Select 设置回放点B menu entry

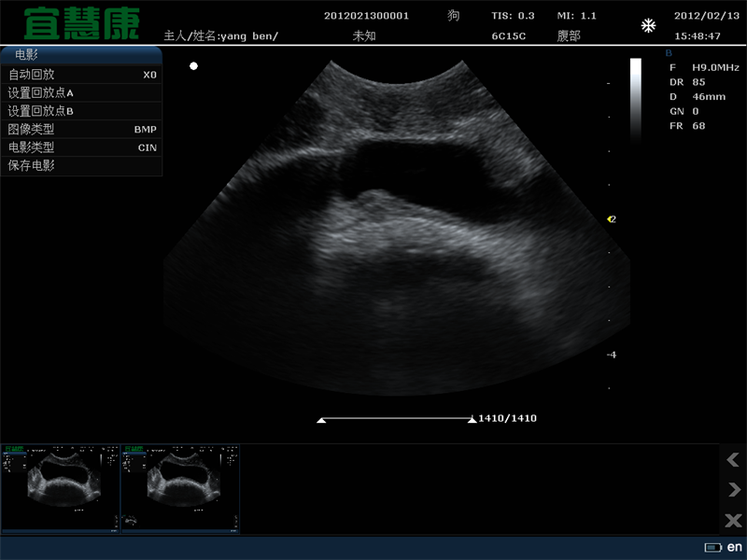(81, 111)
